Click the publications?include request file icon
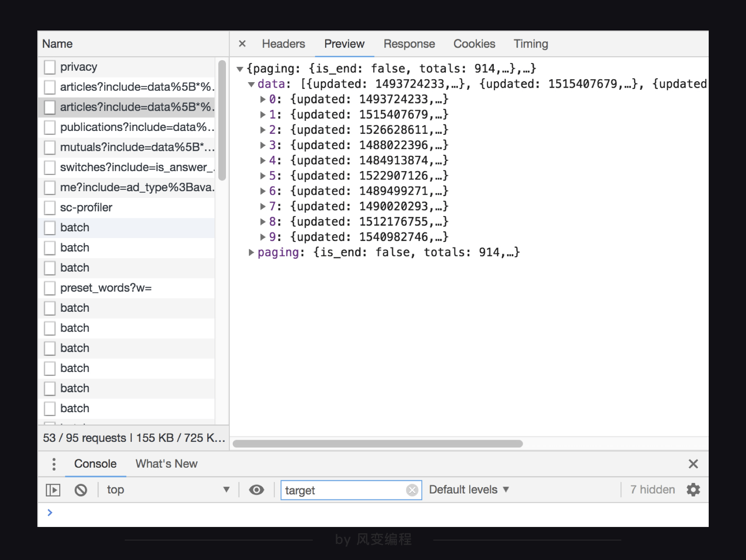The width and height of the screenshot is (746, 560). click(x=50, y=127)
